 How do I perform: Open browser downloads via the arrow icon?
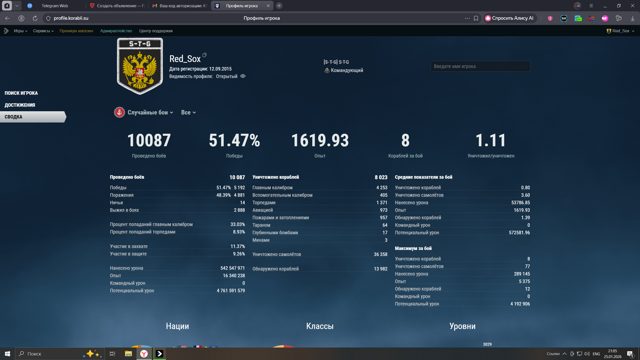pos(632,18)
